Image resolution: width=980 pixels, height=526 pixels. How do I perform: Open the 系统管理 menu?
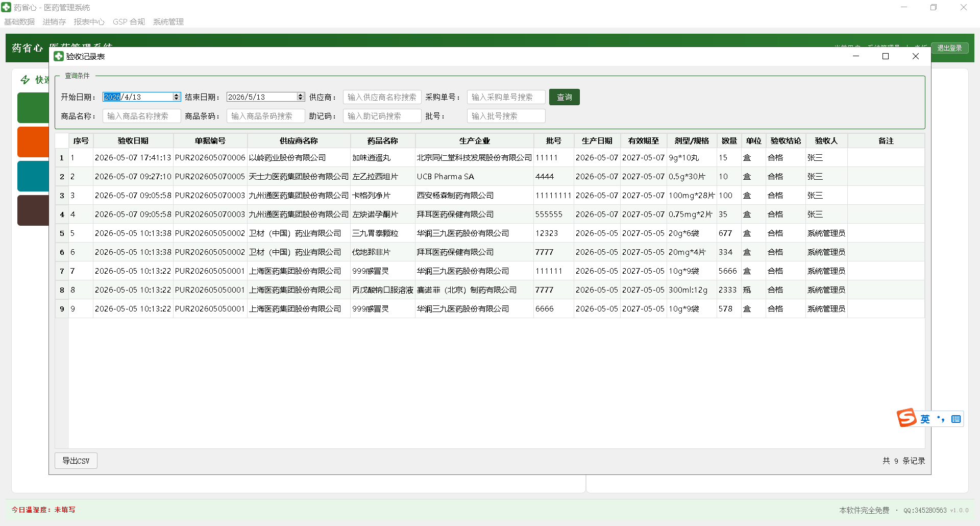(x=168, y=21)
